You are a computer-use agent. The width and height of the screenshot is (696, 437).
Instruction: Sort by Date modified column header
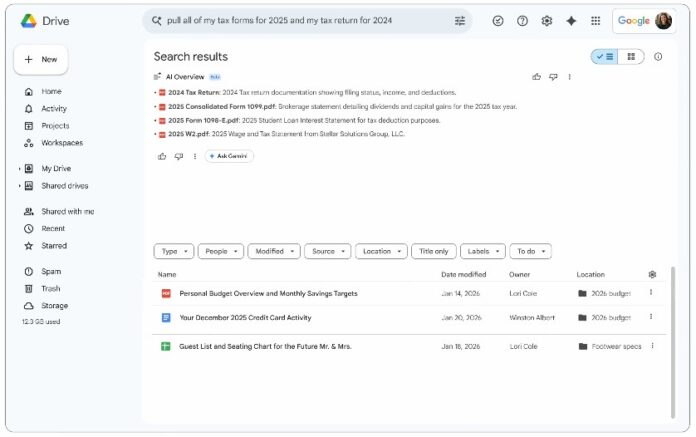pos(463,275)
